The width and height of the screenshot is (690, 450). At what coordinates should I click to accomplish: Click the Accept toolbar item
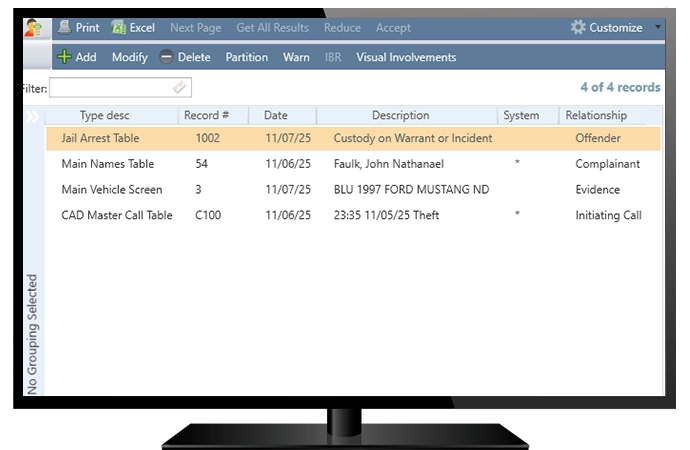tap(393, 28)
